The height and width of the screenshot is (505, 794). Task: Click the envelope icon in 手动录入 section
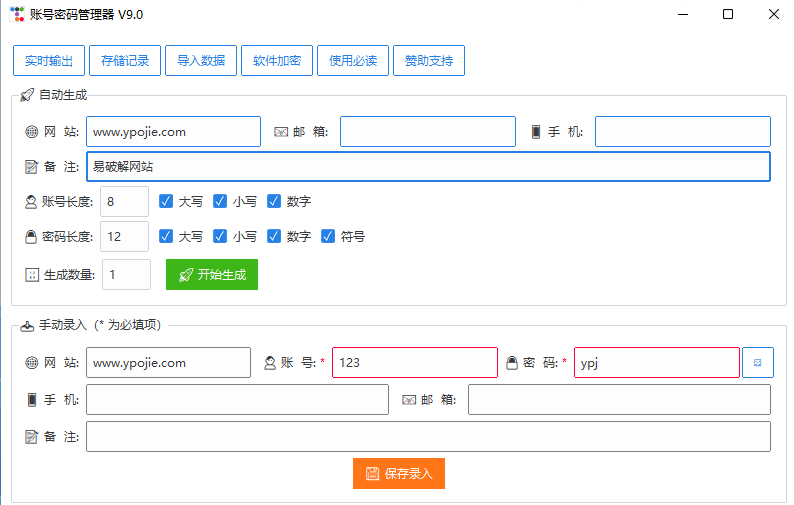(x=409, y=400)
